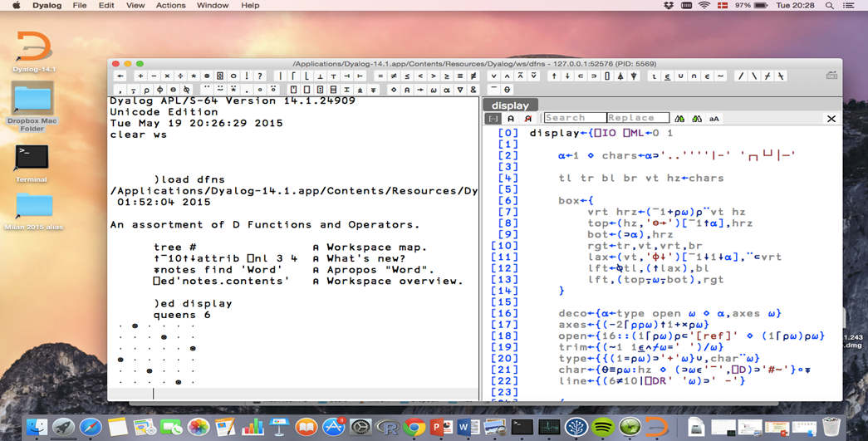Viewport: 868px width, 441px height.
Task: Click the ')load dfns' line in session
Action: (x=189, y=179)
